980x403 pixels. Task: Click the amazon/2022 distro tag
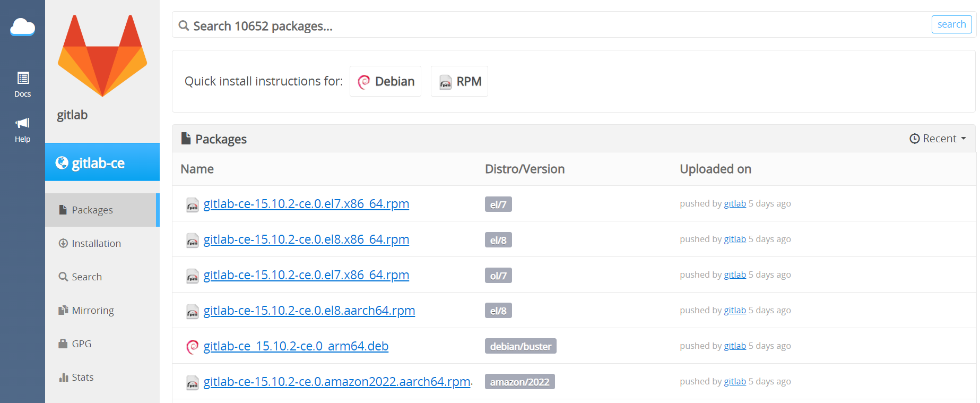pyautogui.click(x=520, y=382)
